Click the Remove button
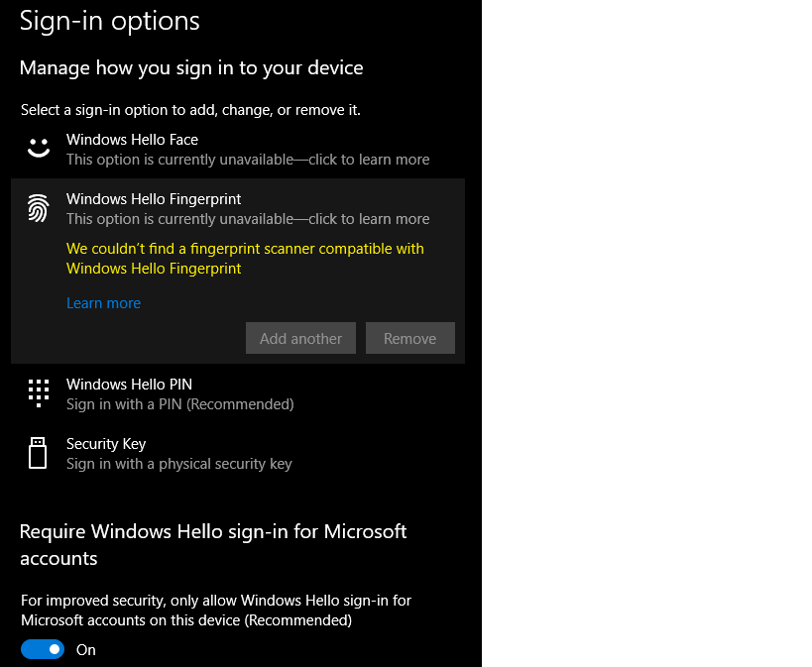 click(x=409, y=338)
